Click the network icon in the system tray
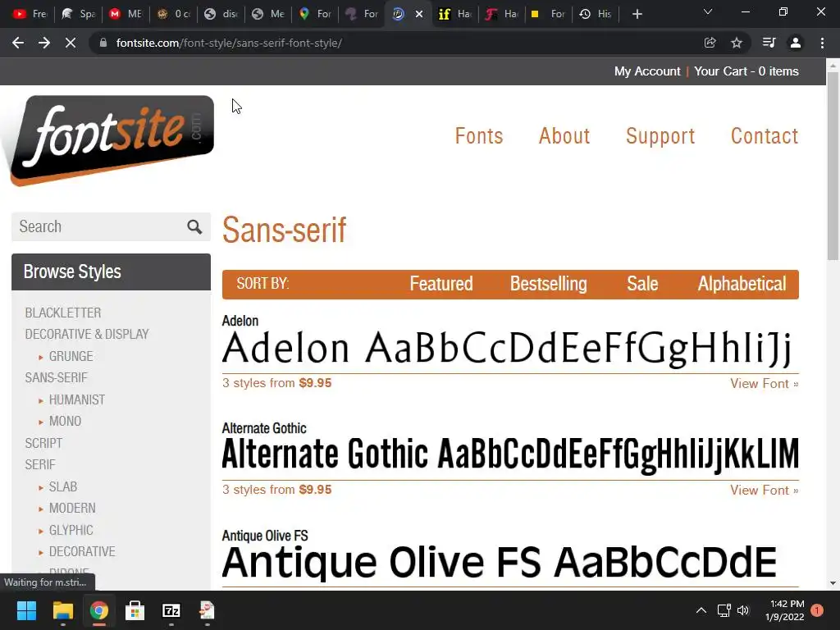 coord(724,610)
